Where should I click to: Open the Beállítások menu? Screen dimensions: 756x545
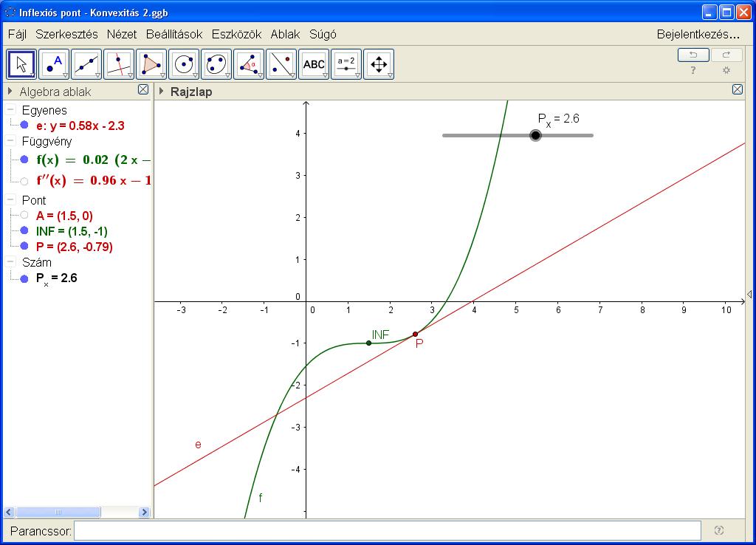pos(174,34)
